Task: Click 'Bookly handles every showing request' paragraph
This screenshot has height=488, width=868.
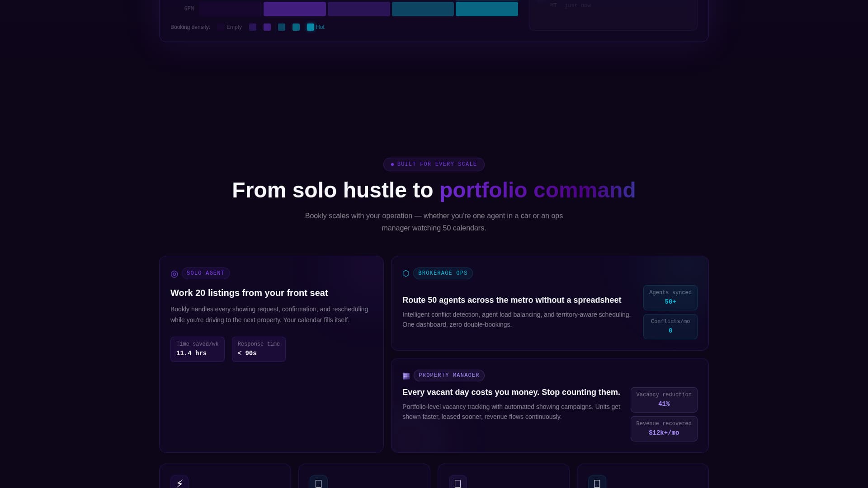Action: tap(269, 314)
